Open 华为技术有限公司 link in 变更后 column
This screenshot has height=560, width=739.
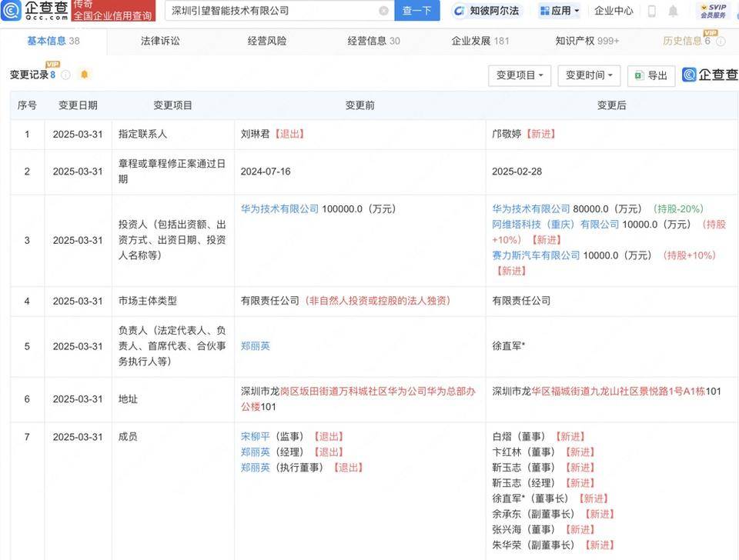point(531,208)
